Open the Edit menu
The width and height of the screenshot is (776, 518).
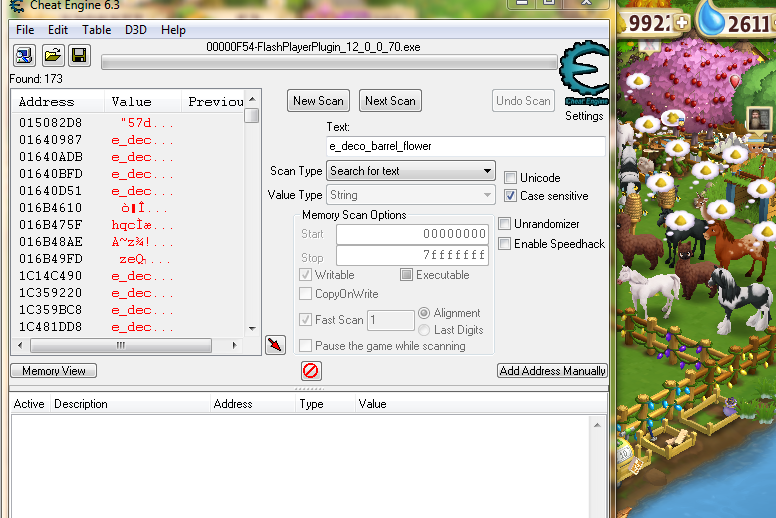(58, 30)
